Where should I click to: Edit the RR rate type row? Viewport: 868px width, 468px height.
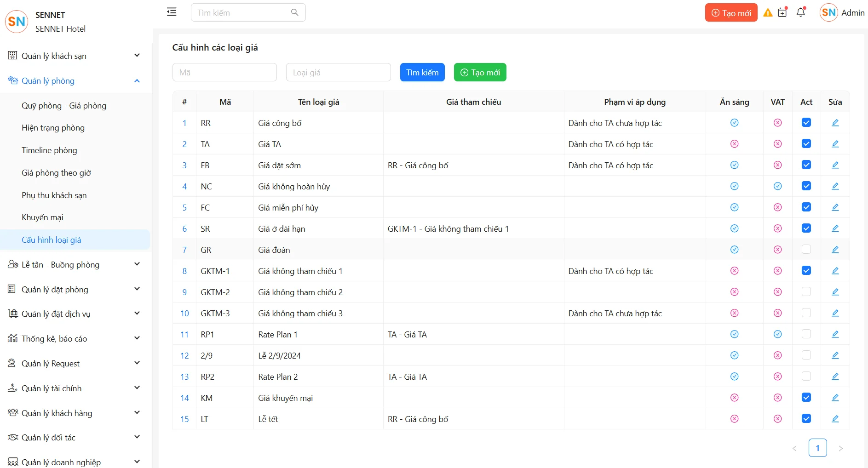coord(835,123)
